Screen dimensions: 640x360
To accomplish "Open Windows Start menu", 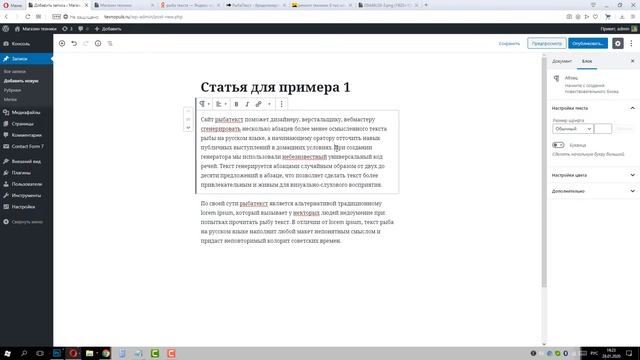I will (7, 353).
